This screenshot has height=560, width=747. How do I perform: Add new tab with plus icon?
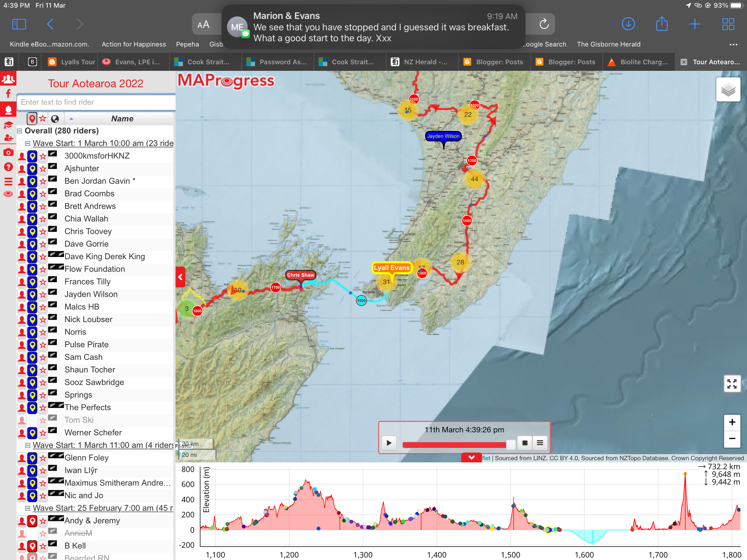[x=695, y=24]
